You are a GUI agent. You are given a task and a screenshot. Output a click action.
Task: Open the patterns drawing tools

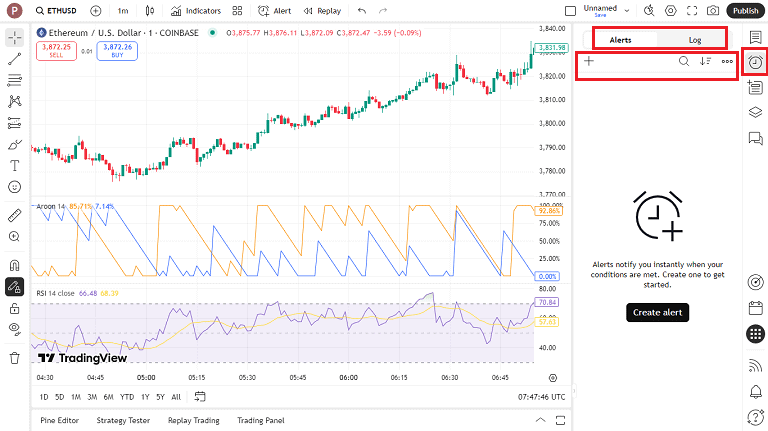click(15, 101)
